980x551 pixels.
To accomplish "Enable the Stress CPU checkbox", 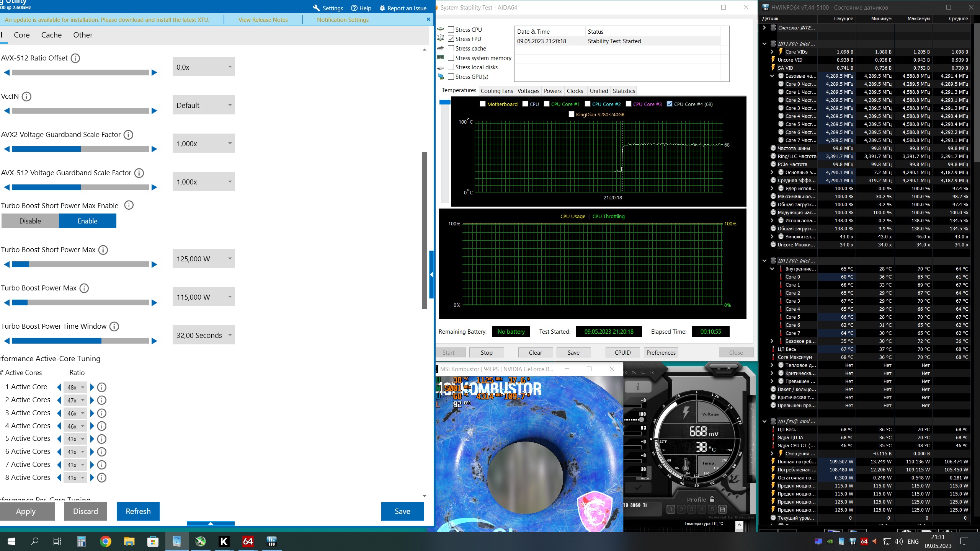I will coord(451,29).
